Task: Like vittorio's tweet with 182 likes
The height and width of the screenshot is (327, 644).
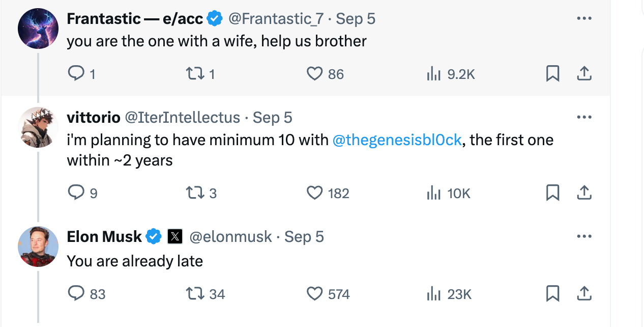Action: [315, 193]
